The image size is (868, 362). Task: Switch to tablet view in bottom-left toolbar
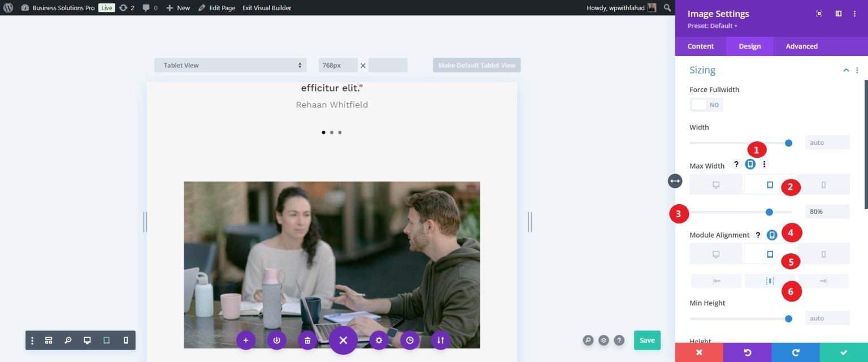point(106,341)
